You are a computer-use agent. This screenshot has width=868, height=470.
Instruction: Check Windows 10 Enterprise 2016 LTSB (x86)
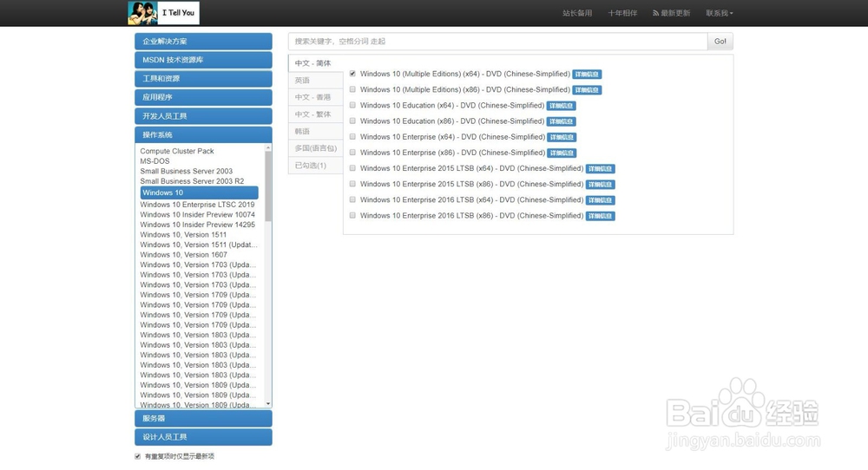click(352, 215)
